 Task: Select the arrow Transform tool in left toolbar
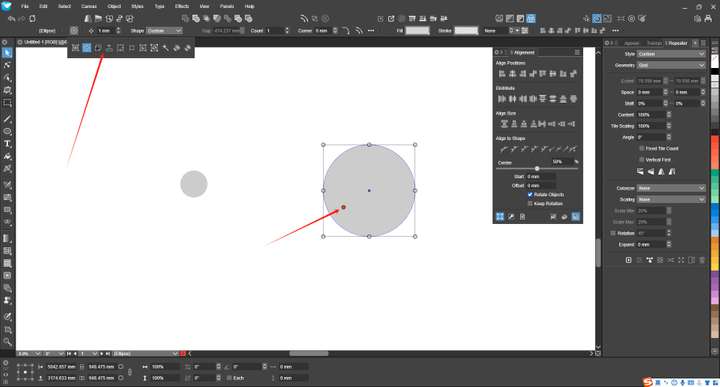tap(7, 53)
